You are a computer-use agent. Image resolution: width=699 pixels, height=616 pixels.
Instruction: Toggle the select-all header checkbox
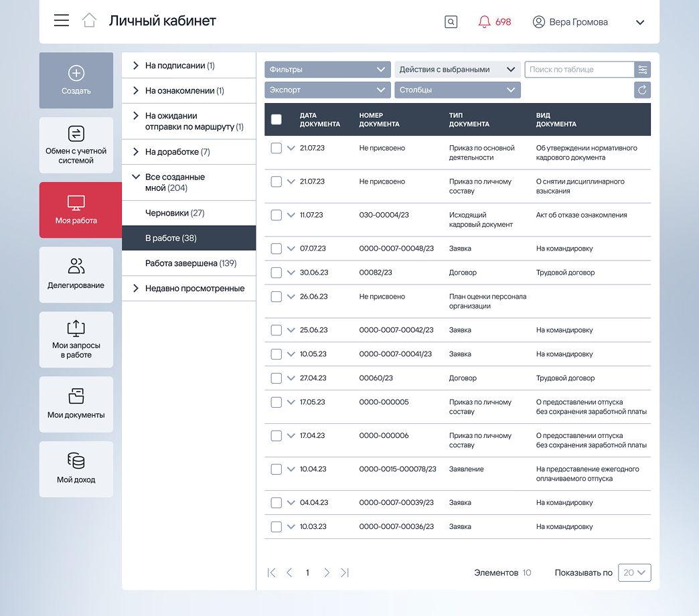[x=276, y=119]
